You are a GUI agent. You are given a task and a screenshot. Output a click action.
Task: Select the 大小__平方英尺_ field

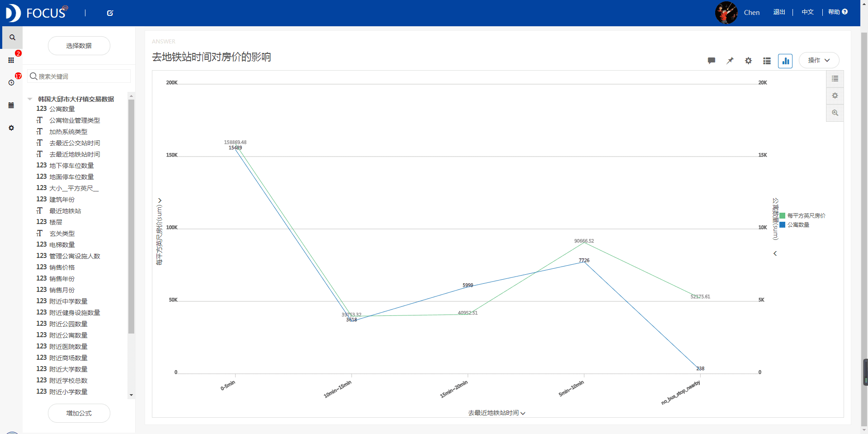tap(74, 188)
